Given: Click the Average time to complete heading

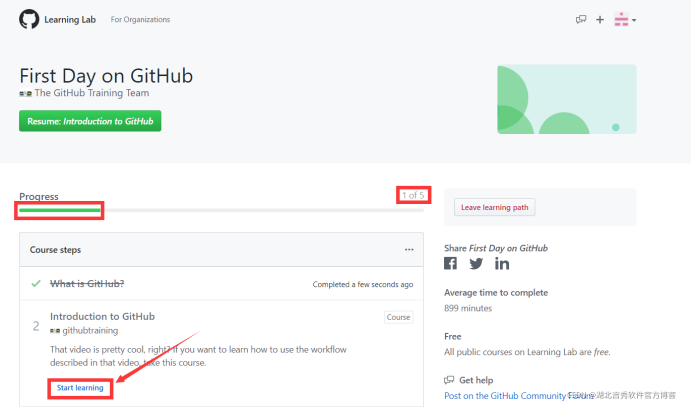Looking at the screenshot, I should click(496, 293).
